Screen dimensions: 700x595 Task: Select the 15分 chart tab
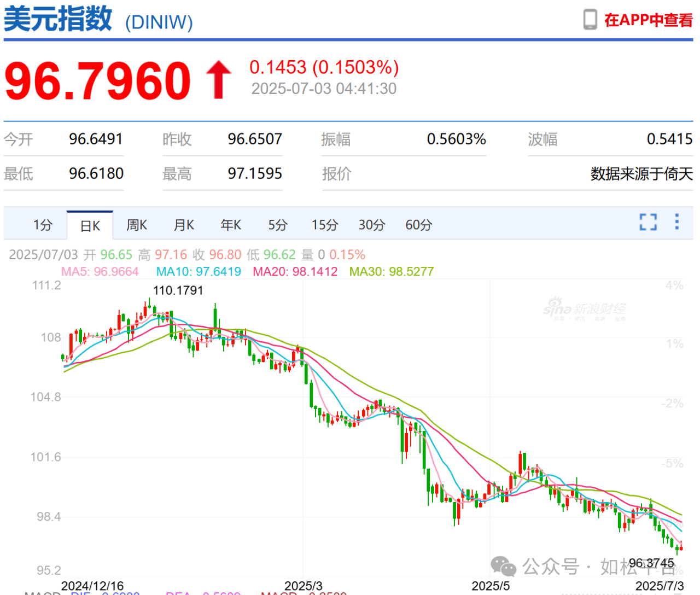click(x=325, y=225)
